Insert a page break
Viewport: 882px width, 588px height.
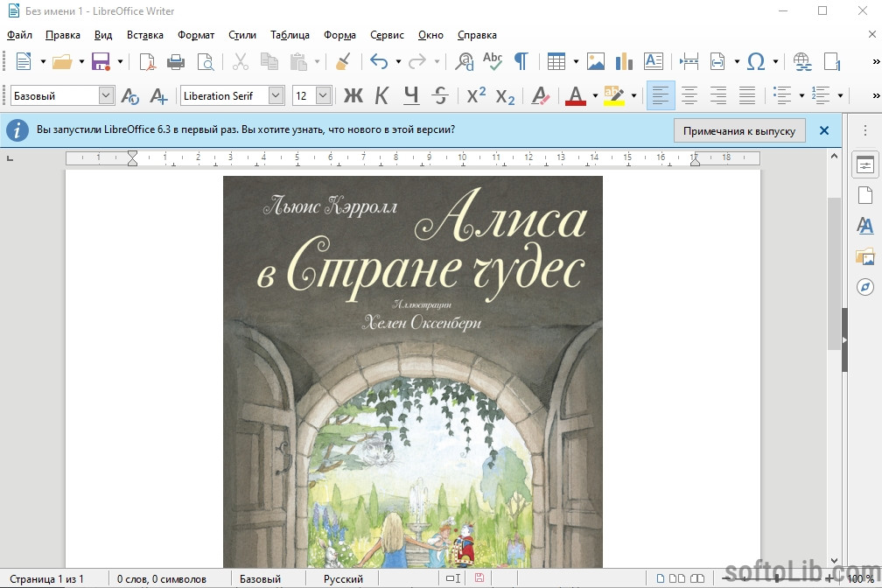pos(689,61)
